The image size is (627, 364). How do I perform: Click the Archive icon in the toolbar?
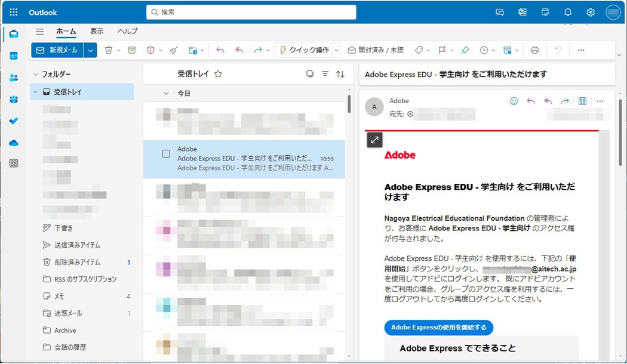point(131,50)
